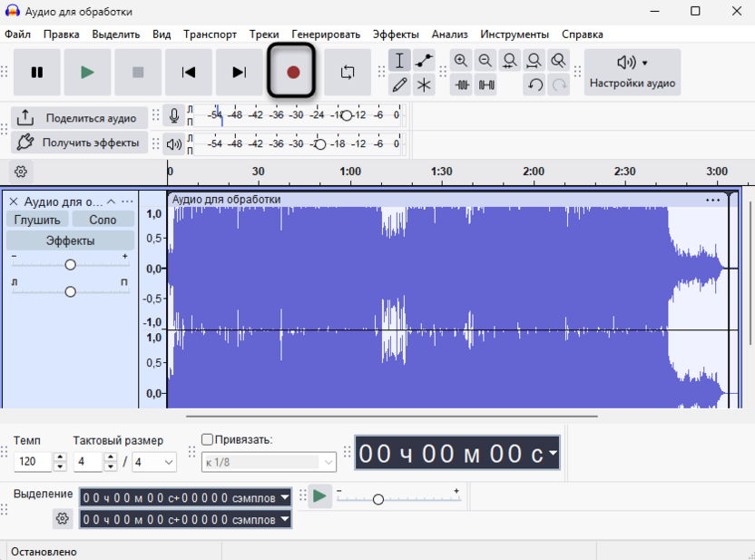Click the Темп value field 120
Screen dimensions: 755x560
[33, 461]
